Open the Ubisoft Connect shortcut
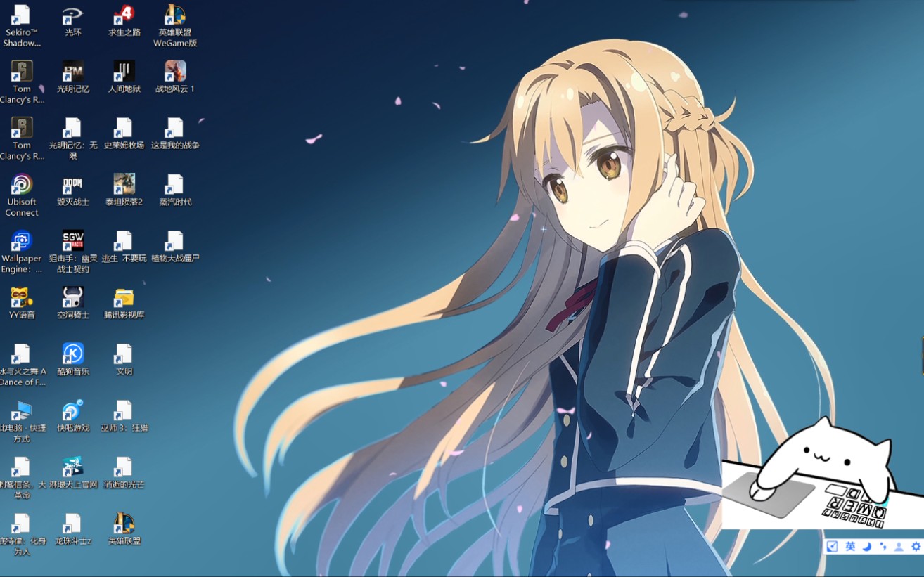The image size is (924, 577). pyautogui.click(x=22, y=186)
